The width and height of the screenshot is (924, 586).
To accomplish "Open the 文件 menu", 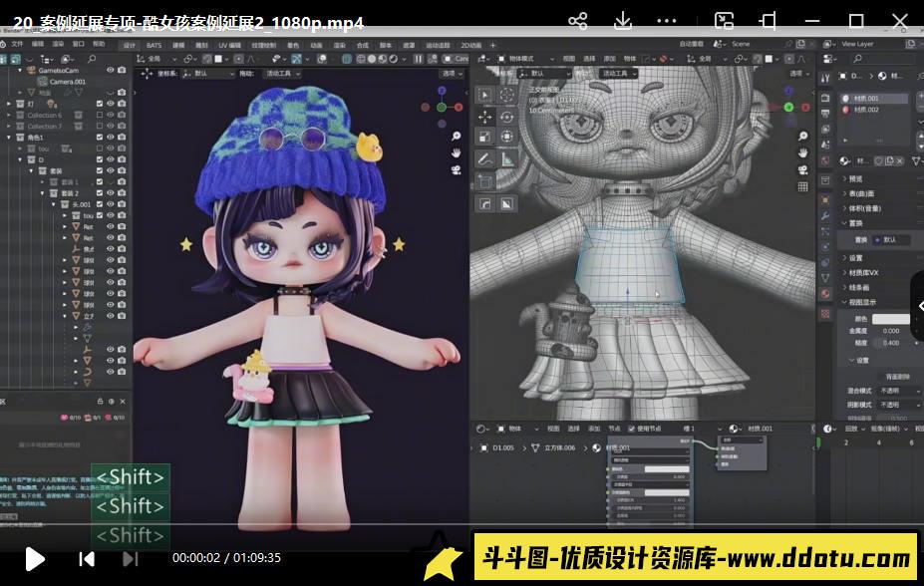I will (17, 44).
